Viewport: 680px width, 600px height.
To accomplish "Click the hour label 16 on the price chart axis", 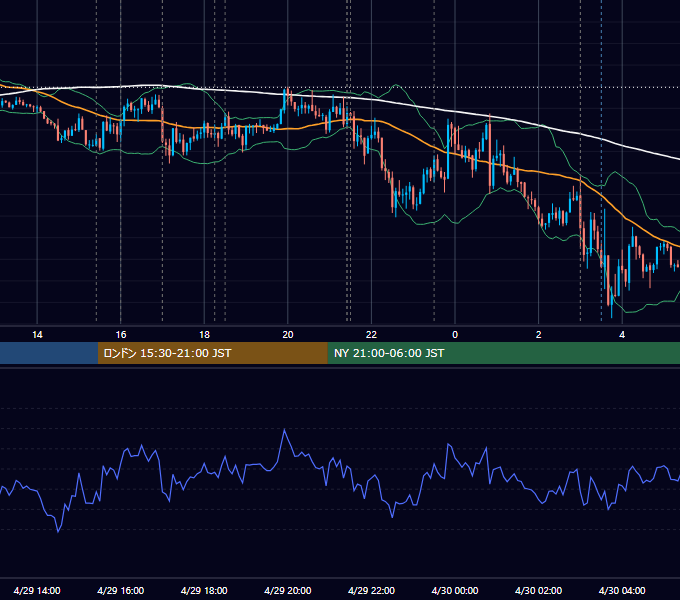I will [x=121, y=335].
